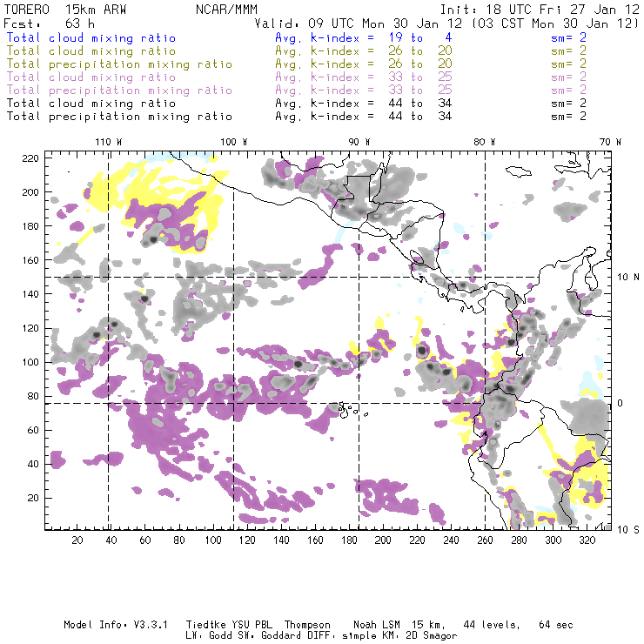Select the '240' tick on the horizontal axis
Screen dimensions: 644x644
[451, 540]
